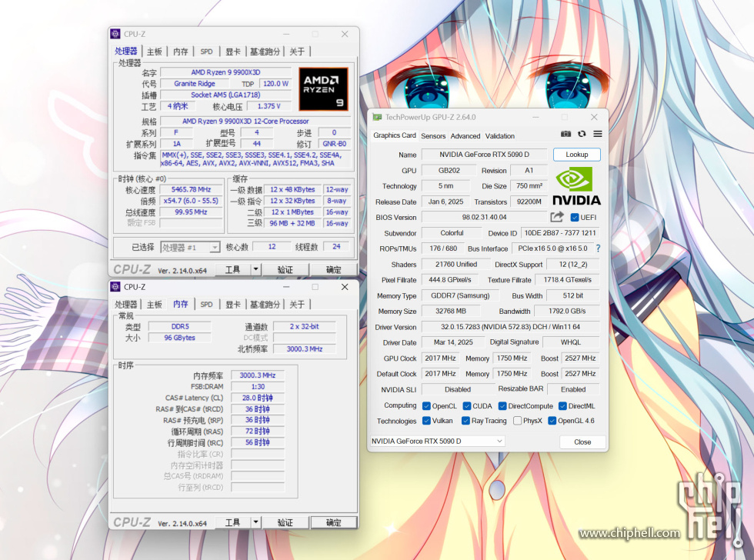Screen dimensions: 754x560
Task: Click the Memory Type value 'GDDR7 (Samsung)'
Action: [x=460, y=295]
